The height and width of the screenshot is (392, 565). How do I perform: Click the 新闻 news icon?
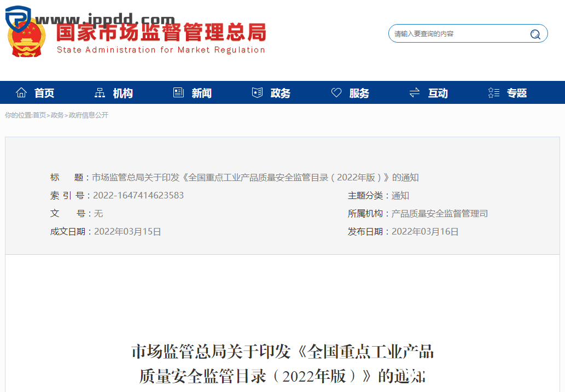[178, 92]
